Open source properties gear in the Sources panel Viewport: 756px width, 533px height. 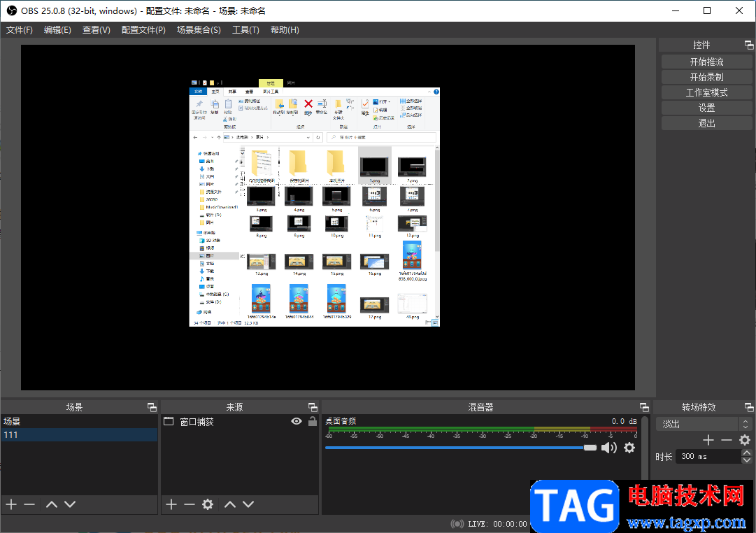208,504
